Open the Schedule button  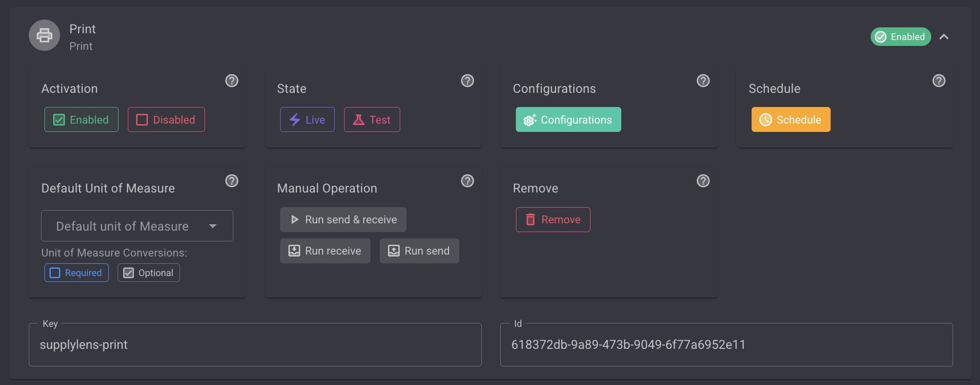point(791,120)
